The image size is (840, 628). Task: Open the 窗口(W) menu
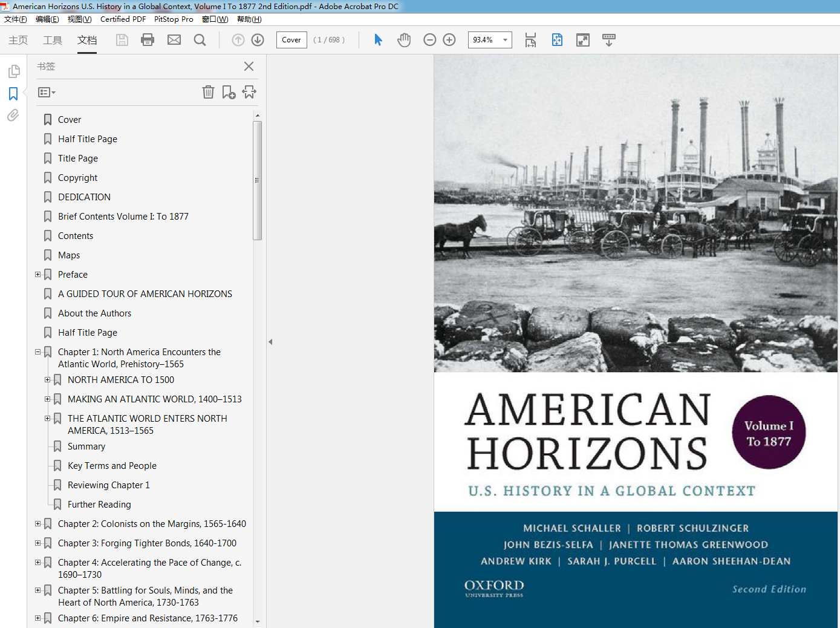(215, 19)
